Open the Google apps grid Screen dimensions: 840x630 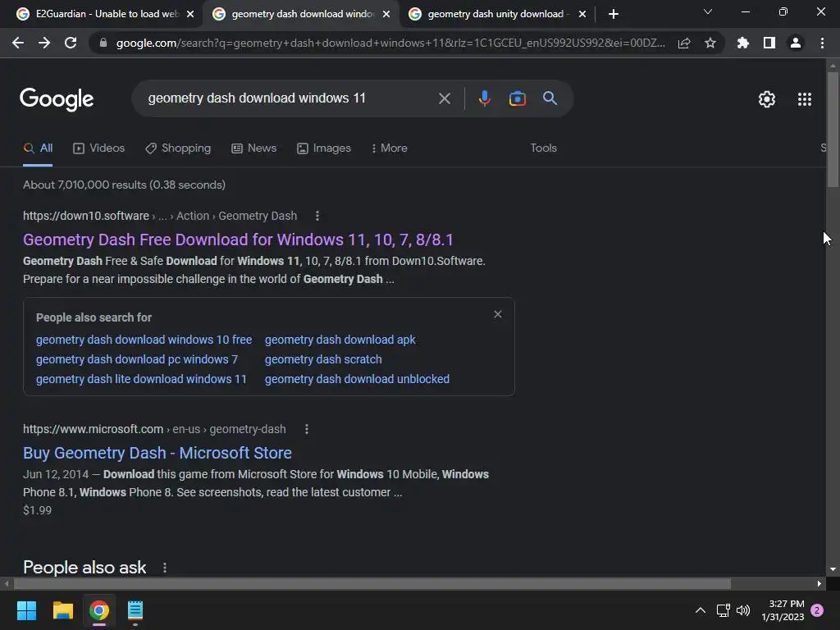click(804, 99)
